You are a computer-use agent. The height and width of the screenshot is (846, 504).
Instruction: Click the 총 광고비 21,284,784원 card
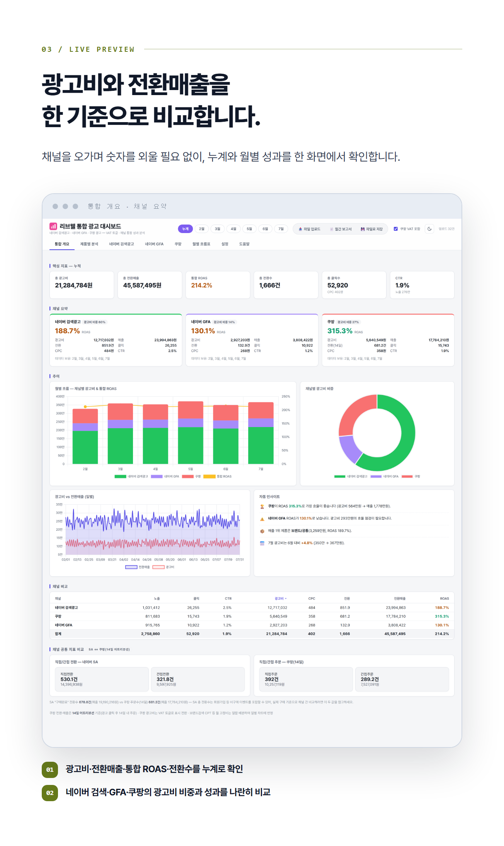tap(82, 285)
